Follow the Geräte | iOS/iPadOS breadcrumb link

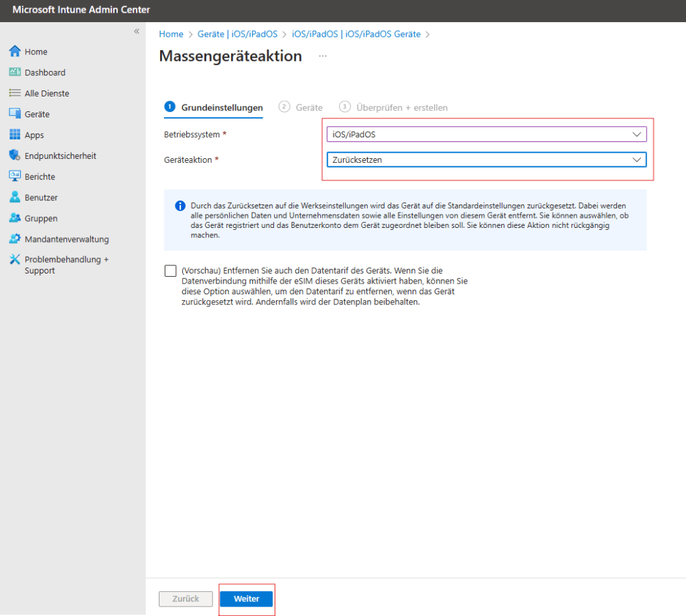click(x=238, y=34)
